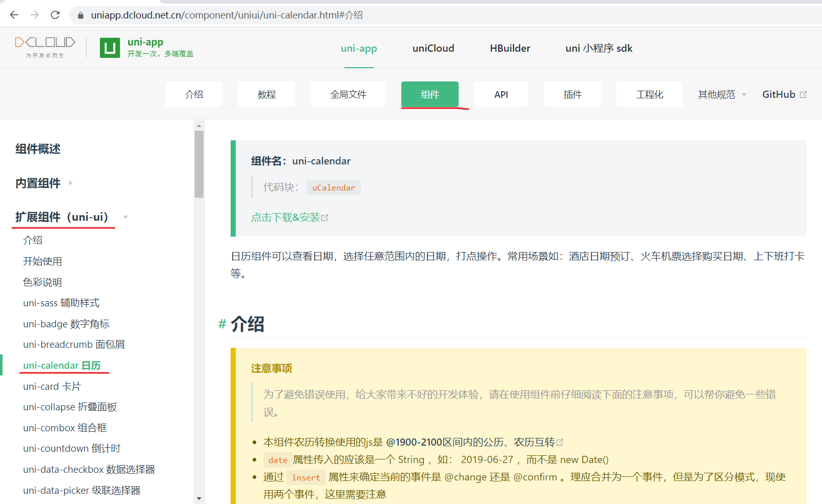Open uni-breadcrumb 面包屑 in the sidebar

(74, 344)
